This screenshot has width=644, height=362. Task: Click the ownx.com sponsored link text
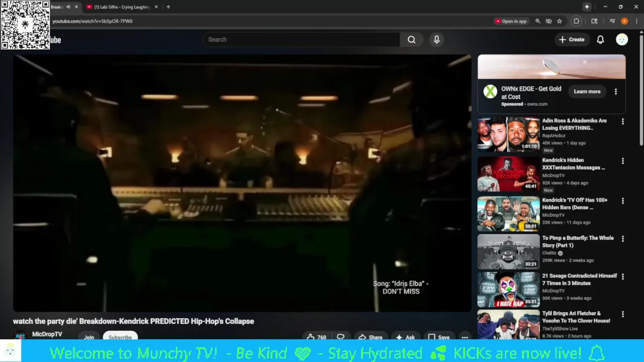(x=537, y=104)
